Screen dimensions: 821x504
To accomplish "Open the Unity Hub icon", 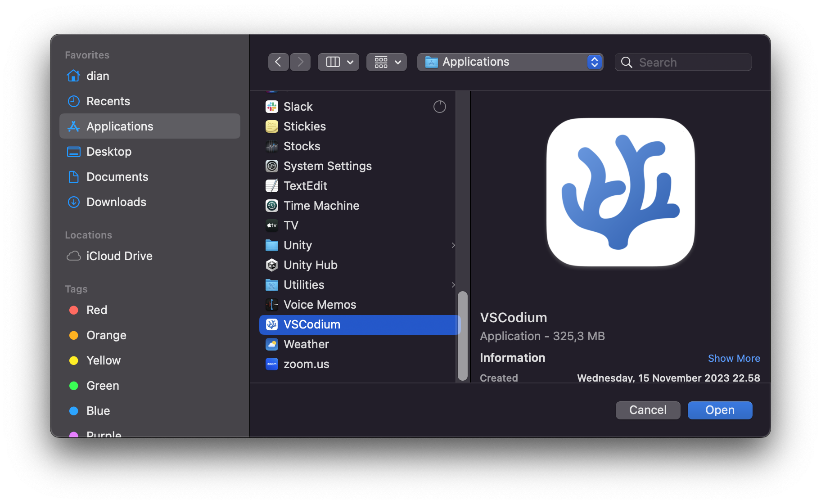I will point(272,265).
